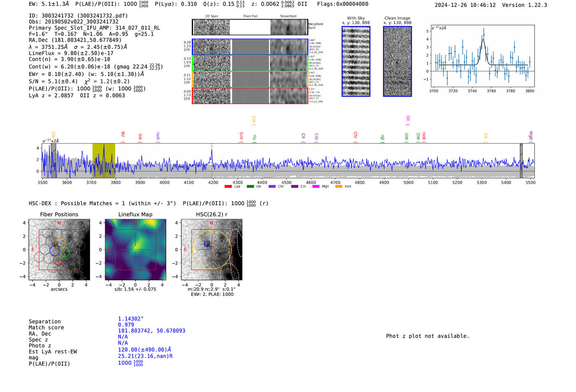Select the green-bordered fiber 2D spectrum row
Viewport: 576px width, 392px height.
pyautogui.click(x=250, y=63)
